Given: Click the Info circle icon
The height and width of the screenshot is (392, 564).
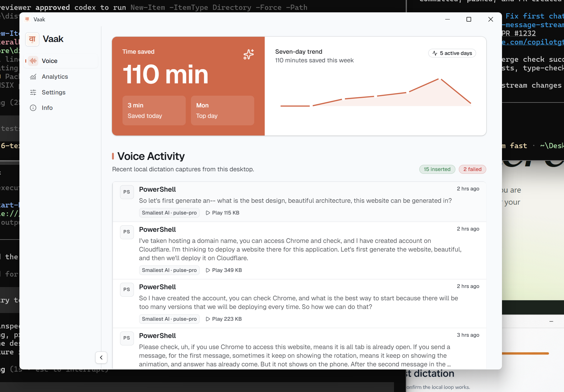Looking at the screenshot, I should (x=33, y=108).
